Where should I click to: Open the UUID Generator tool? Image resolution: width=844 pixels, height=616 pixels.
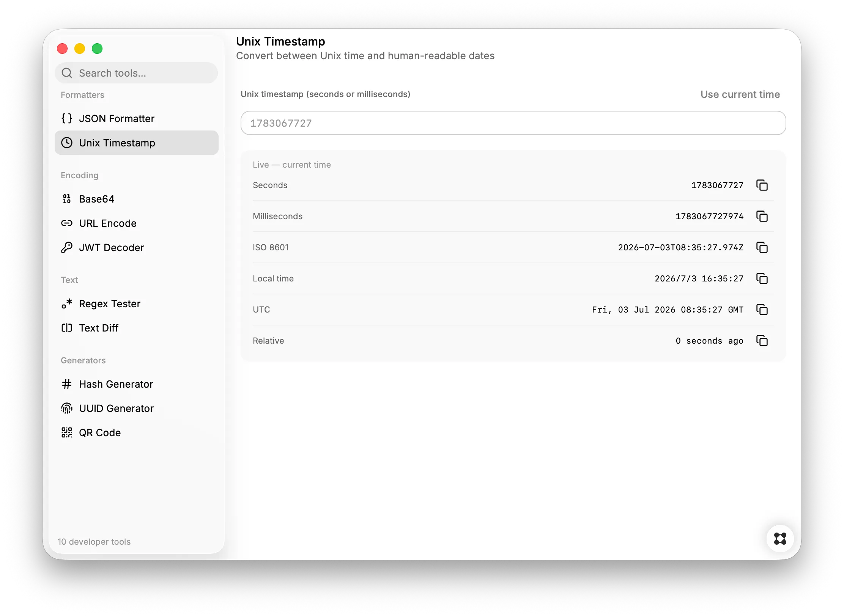(x=137, y=408)
